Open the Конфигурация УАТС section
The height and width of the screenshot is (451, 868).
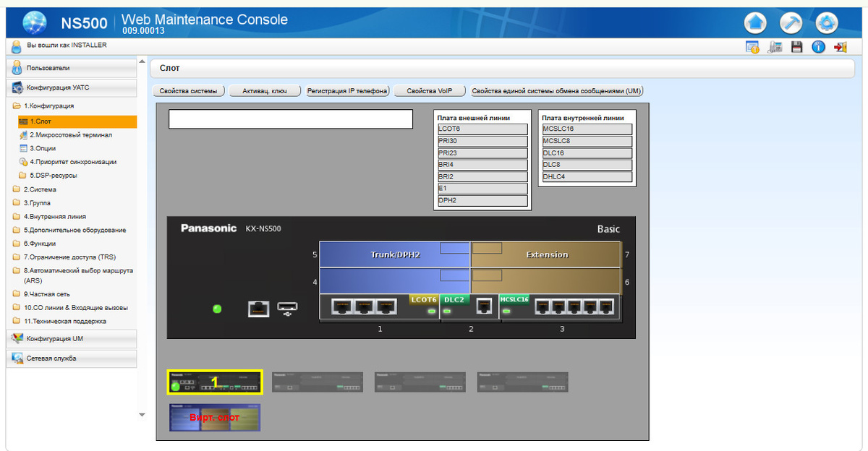click(x=72, y=87)
